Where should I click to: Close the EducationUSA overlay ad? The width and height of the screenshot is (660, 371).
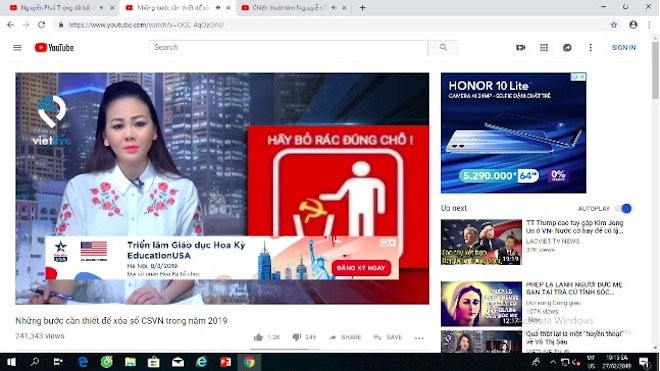392,243
